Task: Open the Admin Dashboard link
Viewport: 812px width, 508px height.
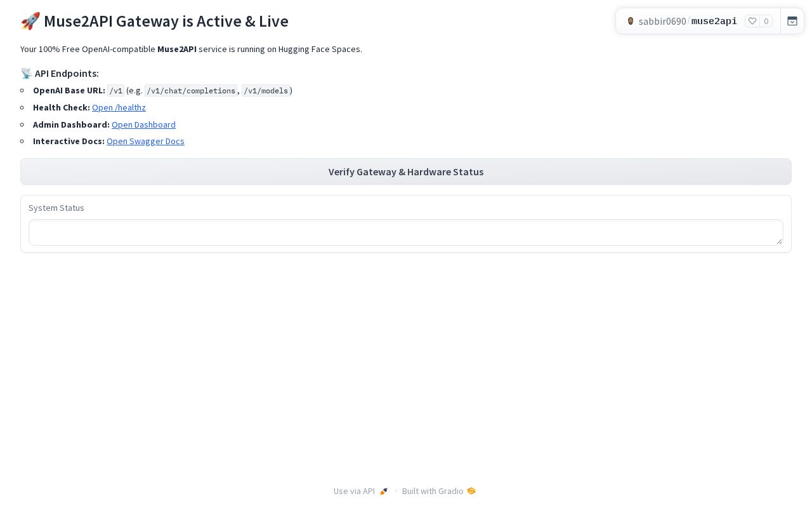Action: pos(143,124)
